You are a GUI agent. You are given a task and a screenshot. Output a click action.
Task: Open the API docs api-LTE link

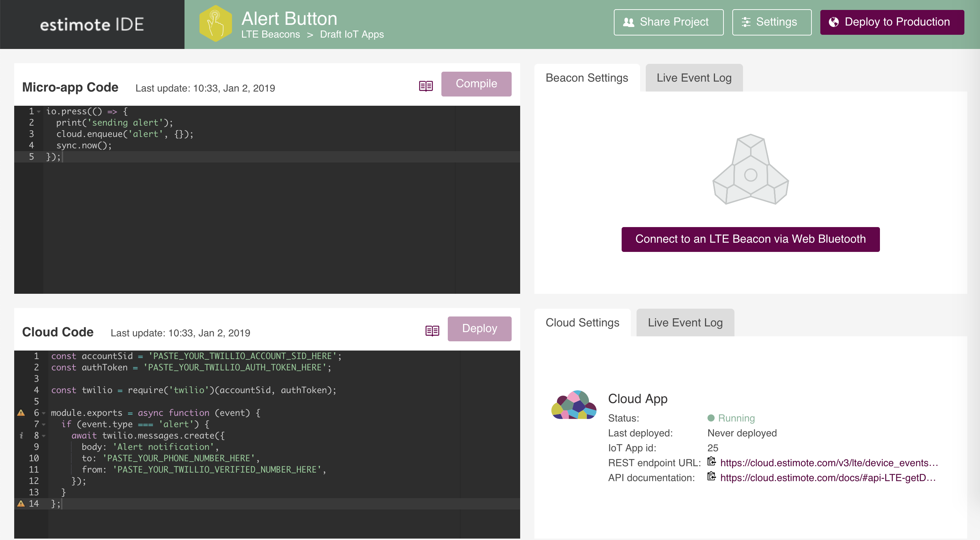pyautogui.click(x=828, y=477)
